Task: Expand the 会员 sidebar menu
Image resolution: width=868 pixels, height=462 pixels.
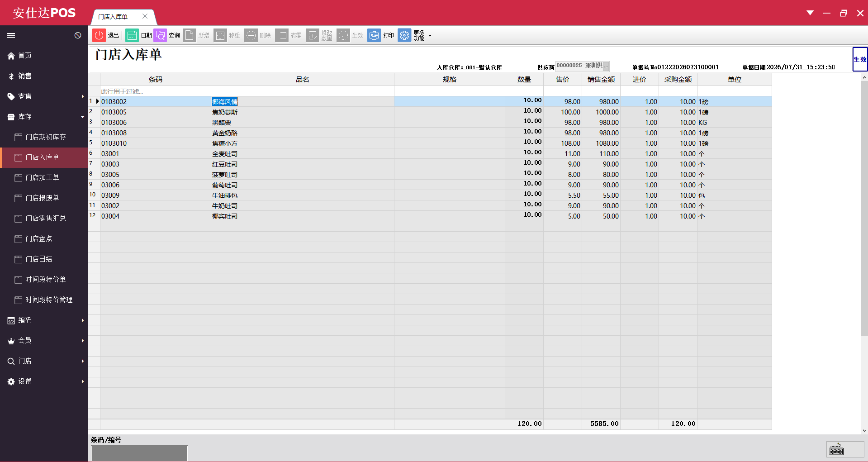Action: click(x=44, y=341)
